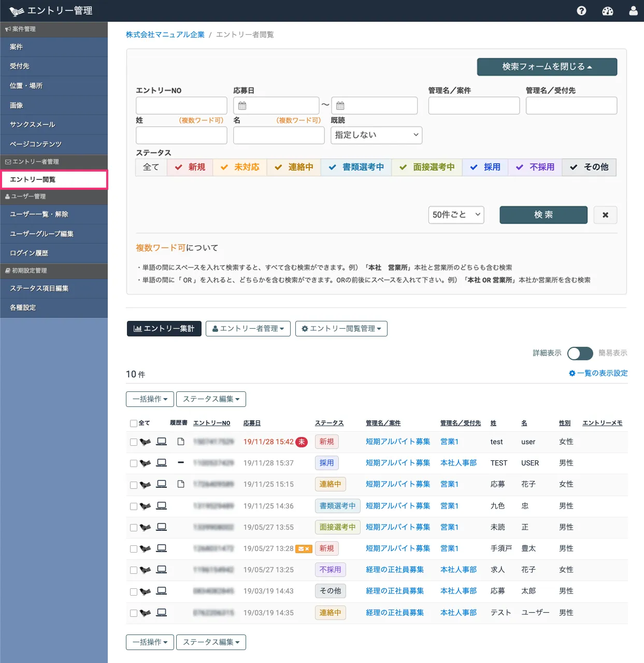Open the upper 一括操作 dropdown

click(x=150, y=399)
